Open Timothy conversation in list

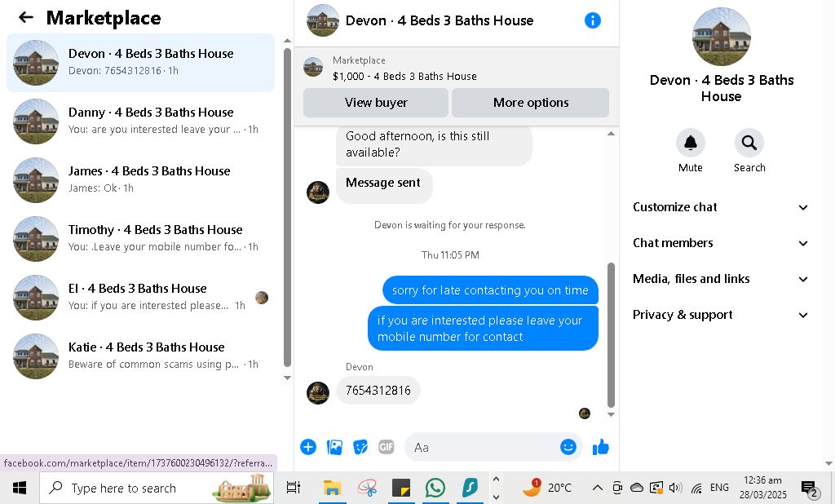(x=140, y=239)
